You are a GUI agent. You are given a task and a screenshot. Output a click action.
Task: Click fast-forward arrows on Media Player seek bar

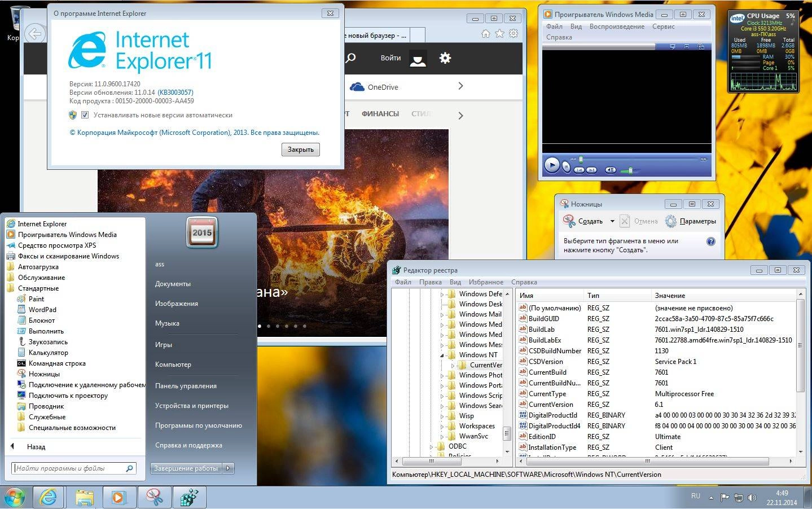point(704,159)
